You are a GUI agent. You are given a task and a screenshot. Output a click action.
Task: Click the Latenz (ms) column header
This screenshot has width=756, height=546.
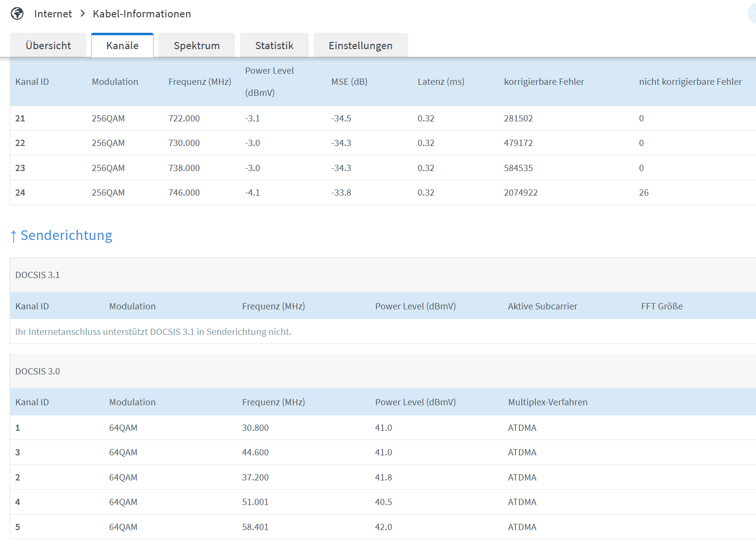441,82
